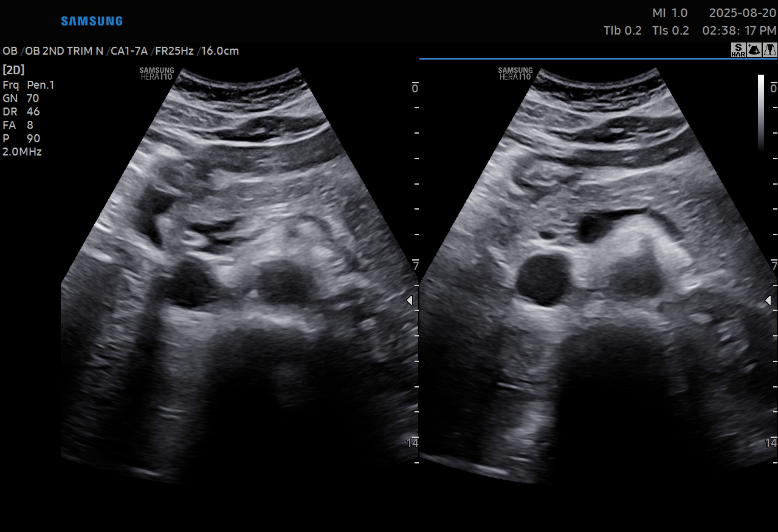Viewport: 778px width, 532px height.
Task: Click the Samsung HERA I10 watermark on right image
Action: (x=515, y=73)
